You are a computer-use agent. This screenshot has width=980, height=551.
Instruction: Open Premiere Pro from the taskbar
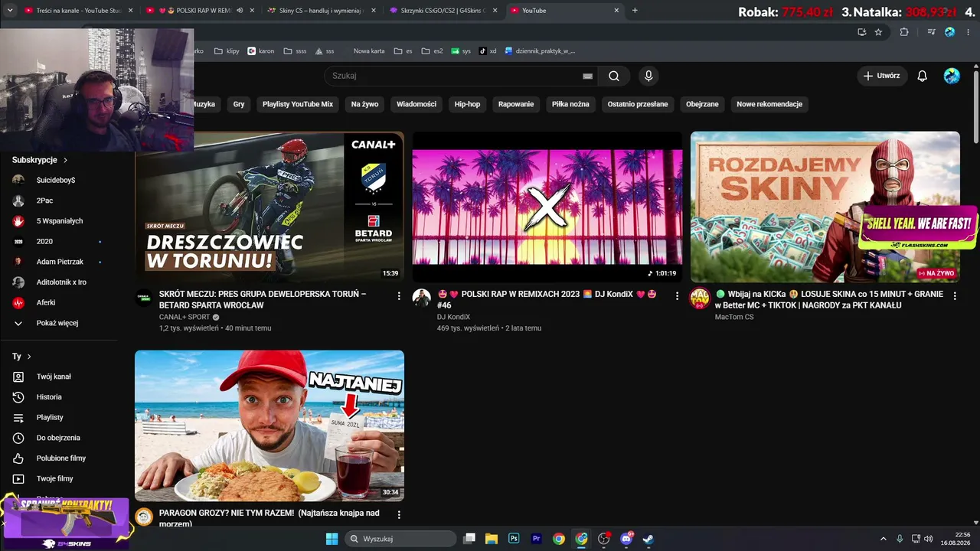click(536, 539)
